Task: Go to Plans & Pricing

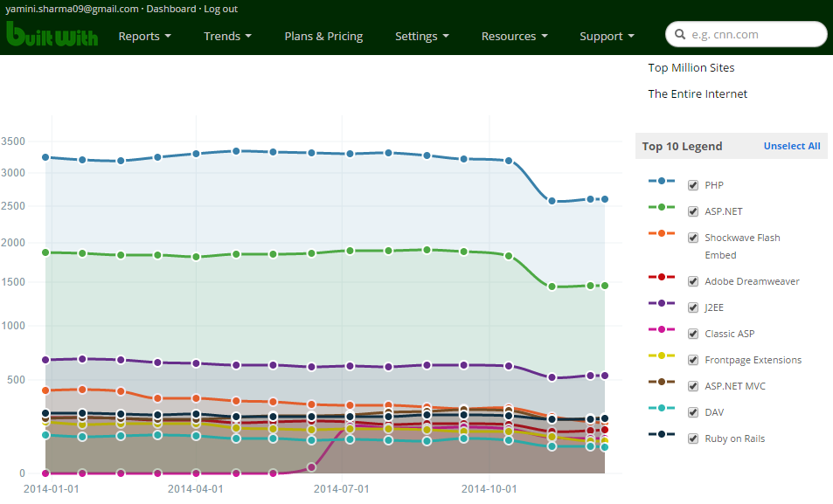Action: point(323,36)
